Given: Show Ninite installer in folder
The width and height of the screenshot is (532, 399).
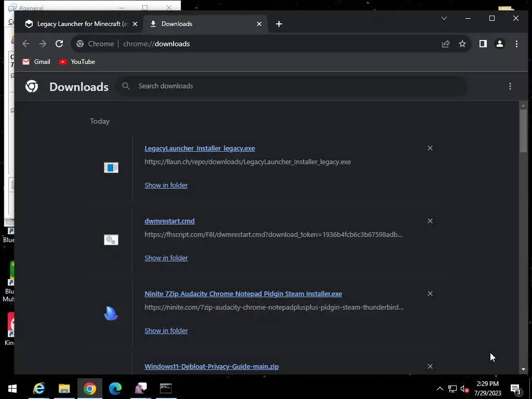Looking at the screenshot, I should tap(166, 331).
